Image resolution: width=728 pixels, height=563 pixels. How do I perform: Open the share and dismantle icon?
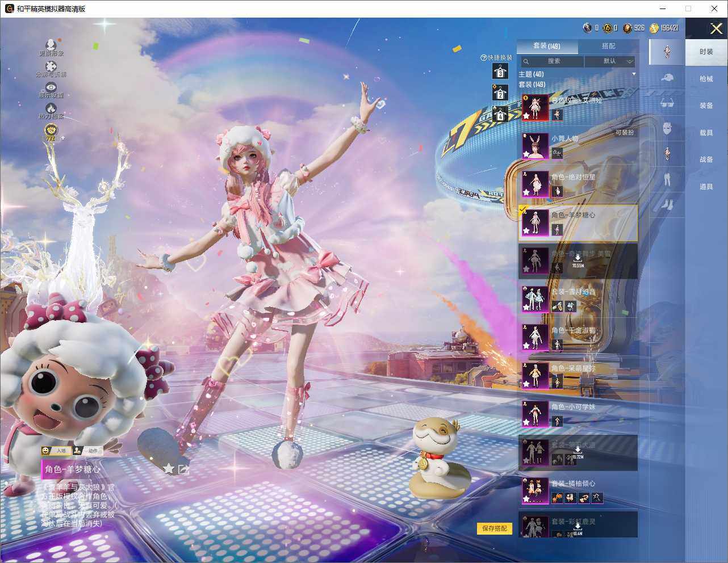[51, 67]
